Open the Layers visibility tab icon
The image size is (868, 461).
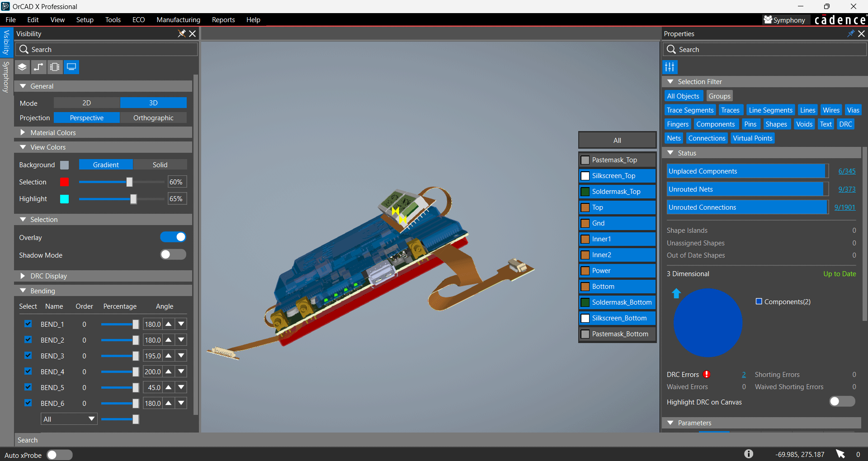click(22, 67)
